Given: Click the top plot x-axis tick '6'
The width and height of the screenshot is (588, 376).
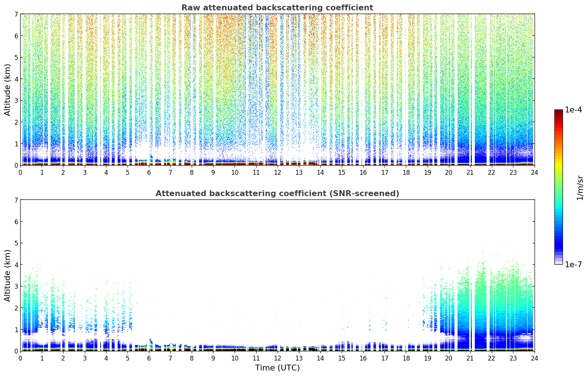Looking at the screenshot, I should (x=149, y=172).
